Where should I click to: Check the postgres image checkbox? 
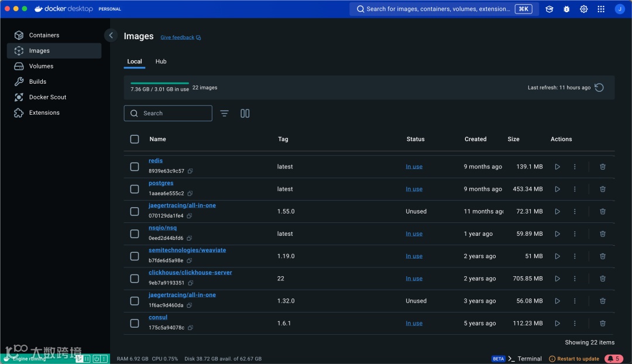coord(135,189)
